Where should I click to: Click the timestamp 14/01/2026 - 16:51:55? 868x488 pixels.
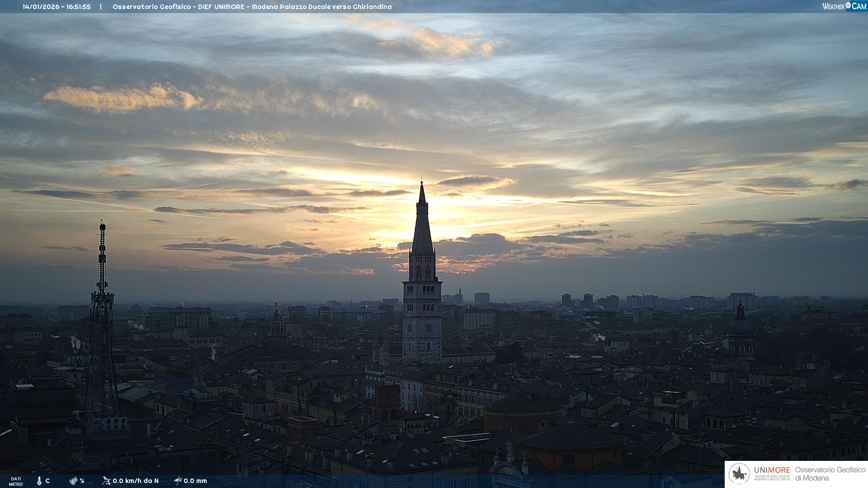pos(57,7)
